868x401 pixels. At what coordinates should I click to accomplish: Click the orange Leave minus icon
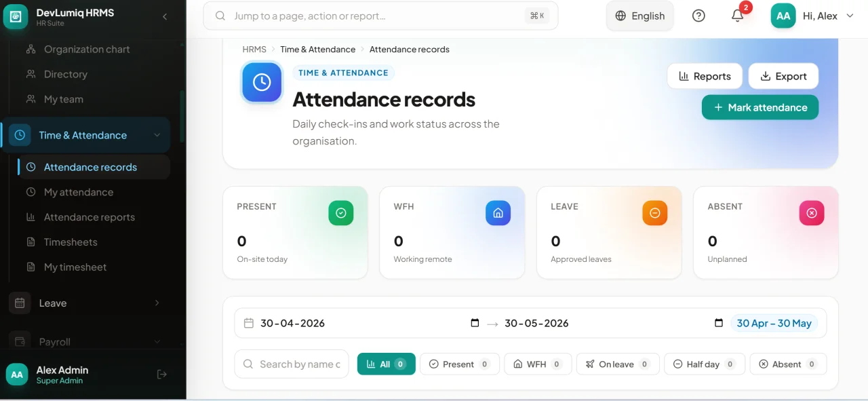(x=655, y=213)
